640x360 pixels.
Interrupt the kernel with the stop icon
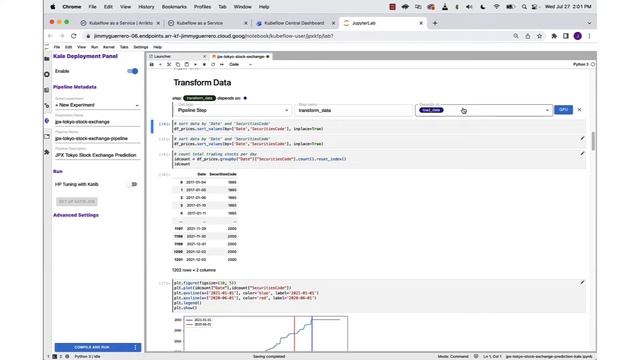point(204,64)
